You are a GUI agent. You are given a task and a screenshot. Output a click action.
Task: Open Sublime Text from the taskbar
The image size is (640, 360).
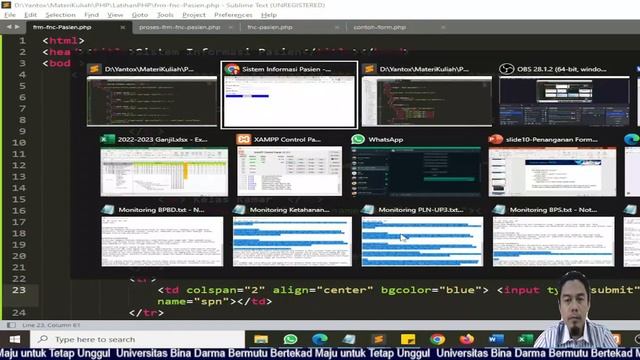coord(379,339)
